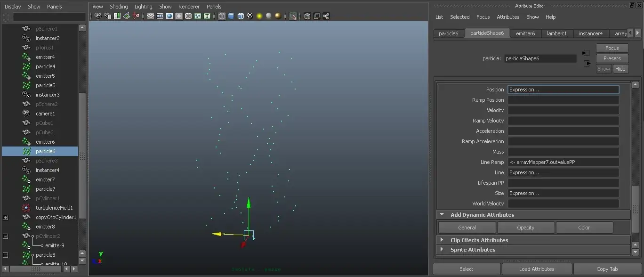This screenshot has width=644, height=277.
Task: Click the input connection arrow icon
Action: point(586,53)
